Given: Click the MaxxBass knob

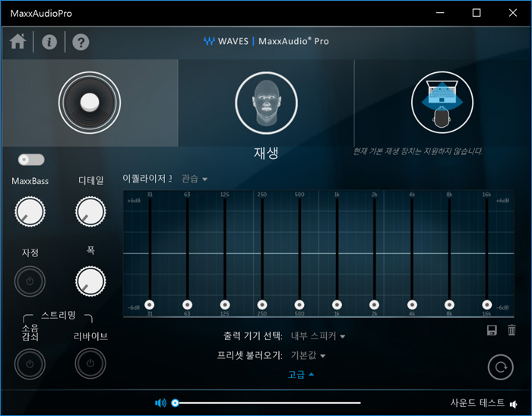Looking at the screenshot, I should [x=30, y=211].
